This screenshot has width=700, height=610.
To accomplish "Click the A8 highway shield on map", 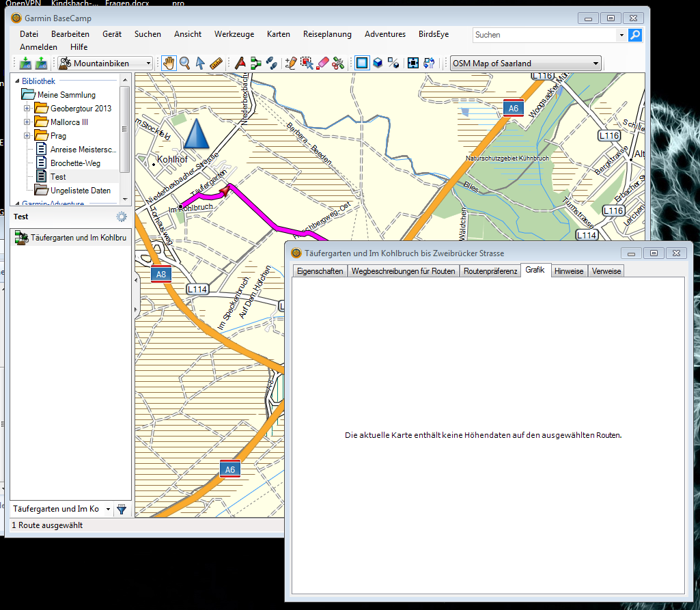I will click(x=161, y=274).
